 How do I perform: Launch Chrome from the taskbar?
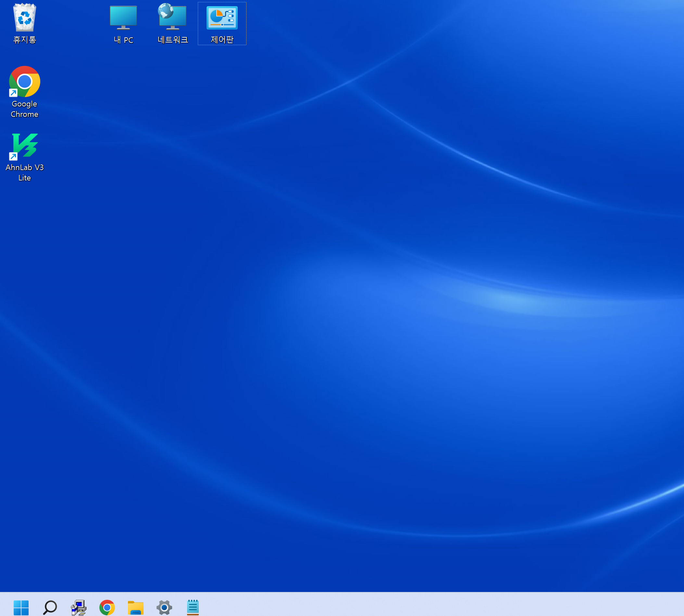pyautogui.click(x=107, y=608)
